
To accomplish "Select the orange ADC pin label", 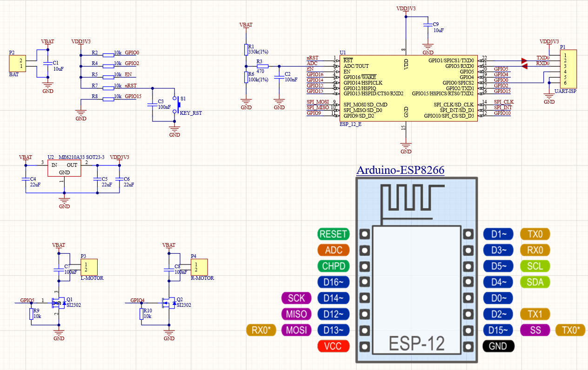I will point(334,250).
